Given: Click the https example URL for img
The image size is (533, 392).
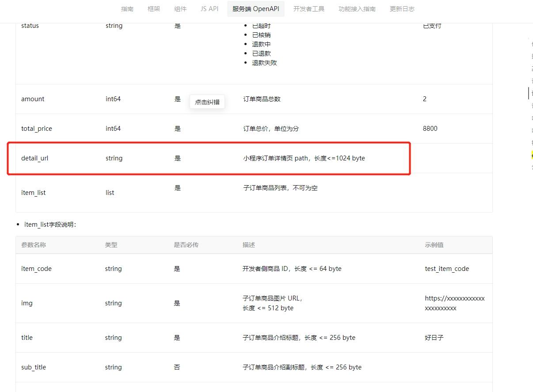Looking at the screenshot, I should [454, 303].
